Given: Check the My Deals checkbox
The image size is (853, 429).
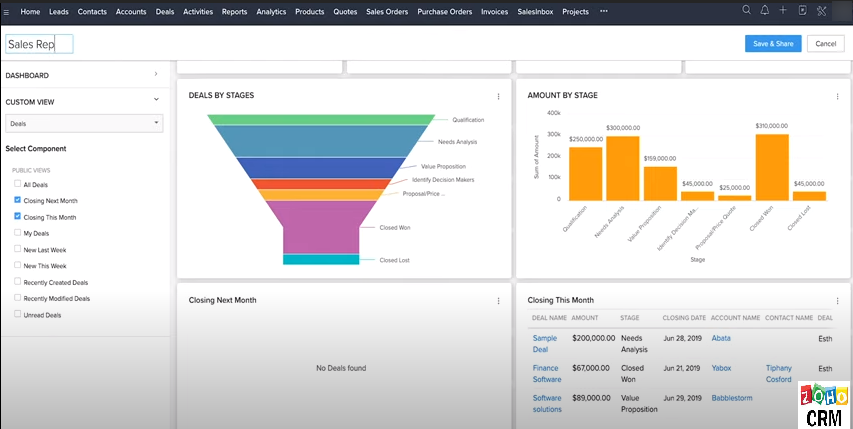Looking at the screenshot, I should tap(18, 233).
